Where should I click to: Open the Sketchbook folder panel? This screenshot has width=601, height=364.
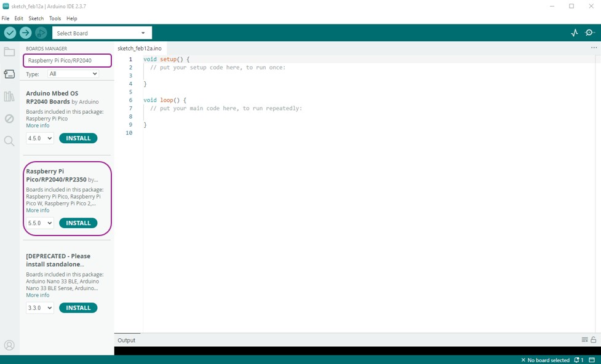pos(9,52)
